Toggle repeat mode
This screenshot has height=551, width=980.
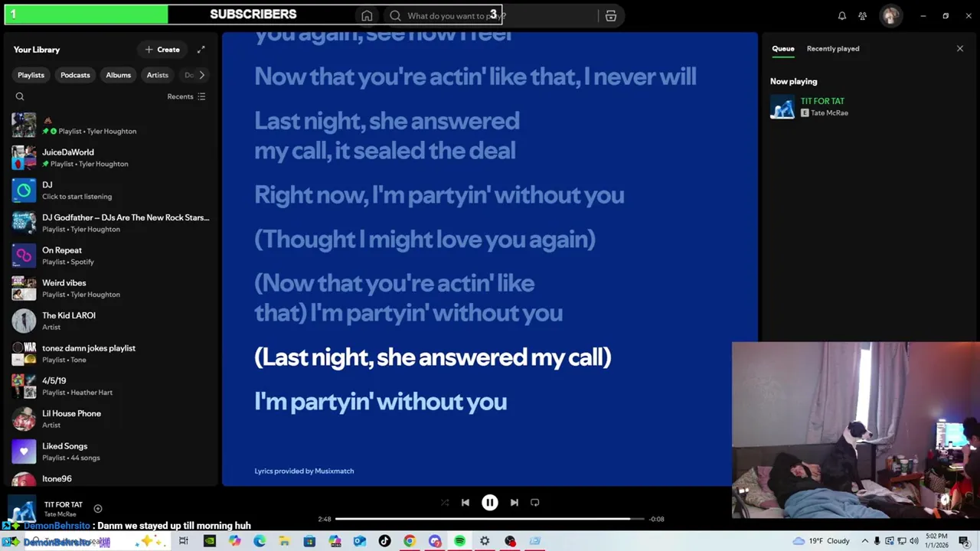click(x=535, y=503)
